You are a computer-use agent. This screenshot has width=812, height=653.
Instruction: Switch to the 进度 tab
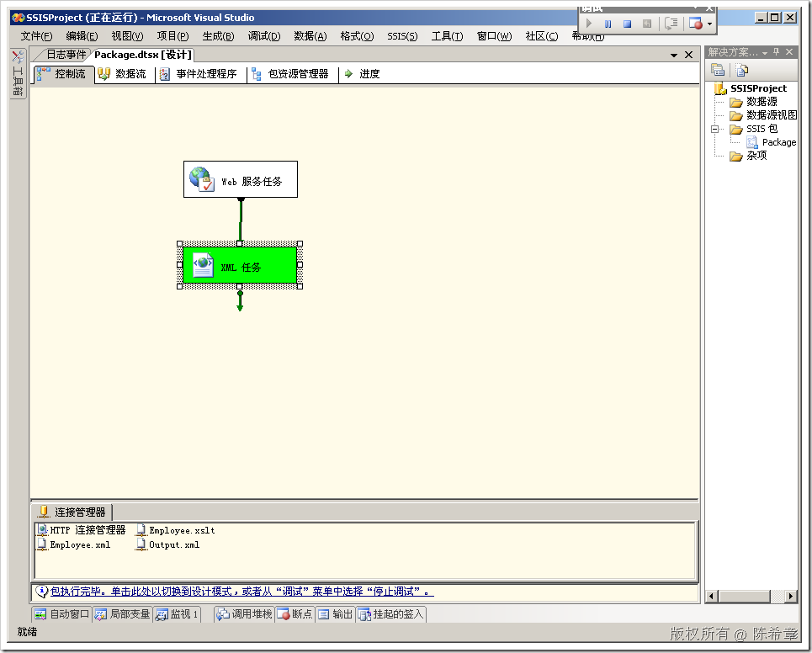click(363, 74)
